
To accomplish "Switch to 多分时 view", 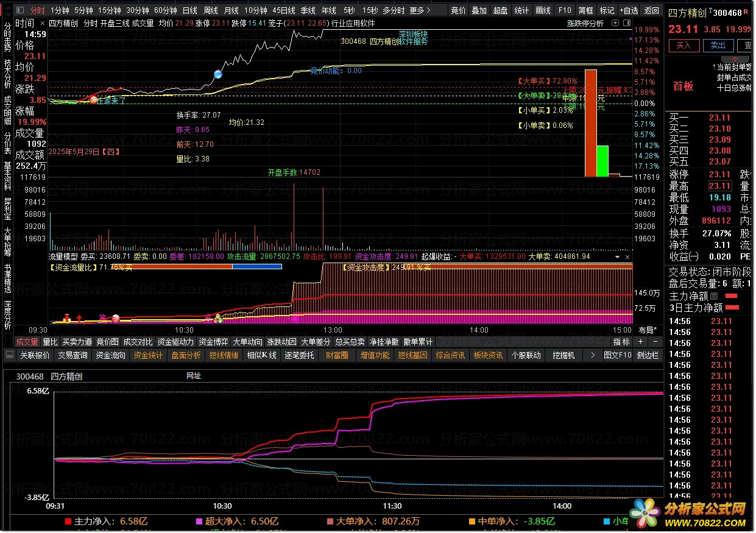I will 394,10.
